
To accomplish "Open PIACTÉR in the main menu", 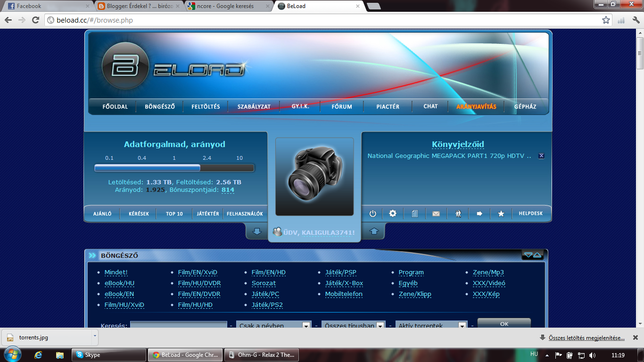I will pyautogui.click(x=388, y=107).
